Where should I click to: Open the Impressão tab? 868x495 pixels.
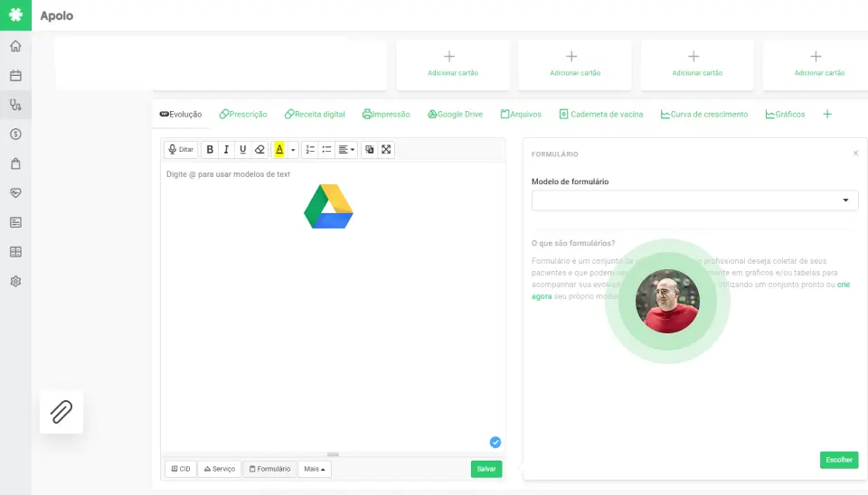pos(386,114)
